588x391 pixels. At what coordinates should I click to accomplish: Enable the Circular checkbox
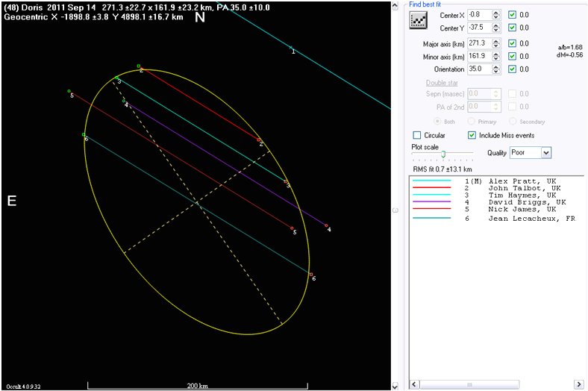tap(417, 135)
